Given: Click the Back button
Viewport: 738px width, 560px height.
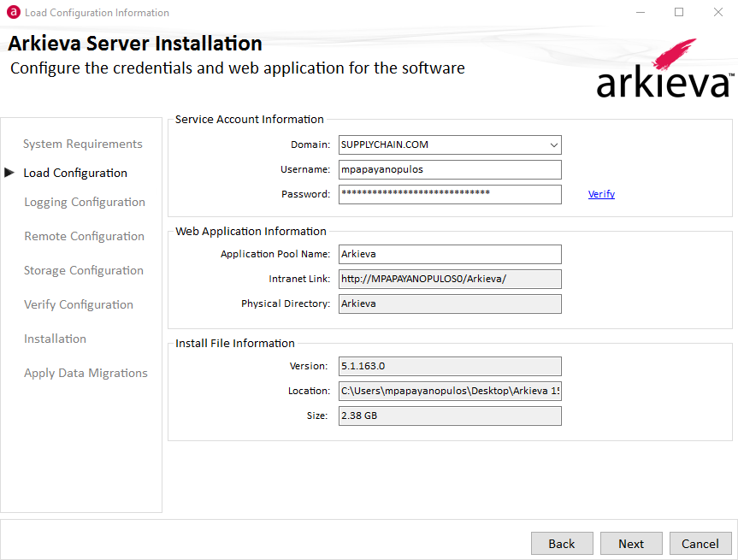Looking at the screenshot, I should click(x=562, y=544).
